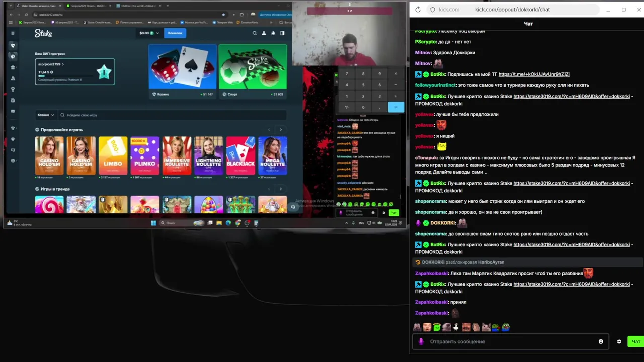The width and height of the screenshot is (644, 362).
Task: Click Zapahkolbaski принял message username
Action: (x=432, y=302)
